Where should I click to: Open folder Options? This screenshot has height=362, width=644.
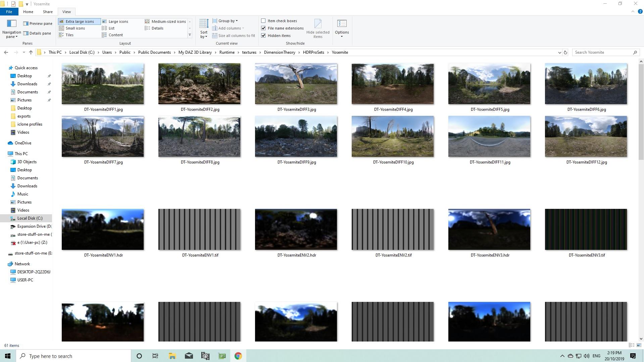pyautogui.click(x=342, y=29)
